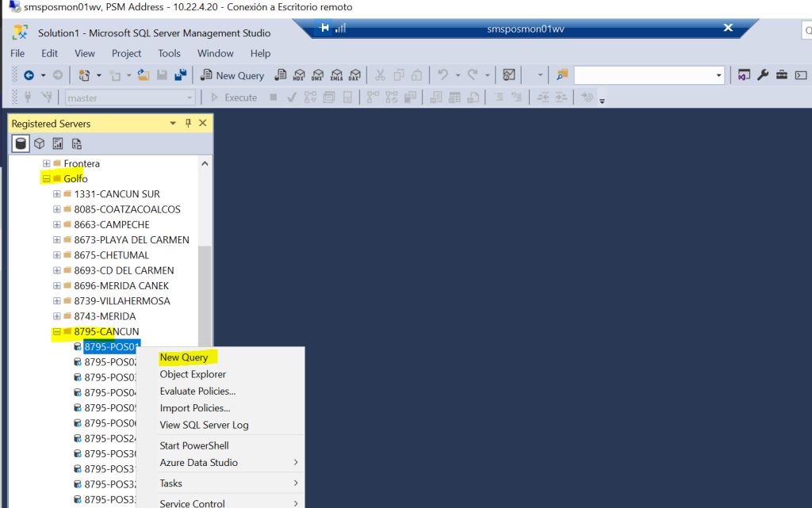
Task: Open the Properties window wrench icon
Action: [x=763, y=75]
